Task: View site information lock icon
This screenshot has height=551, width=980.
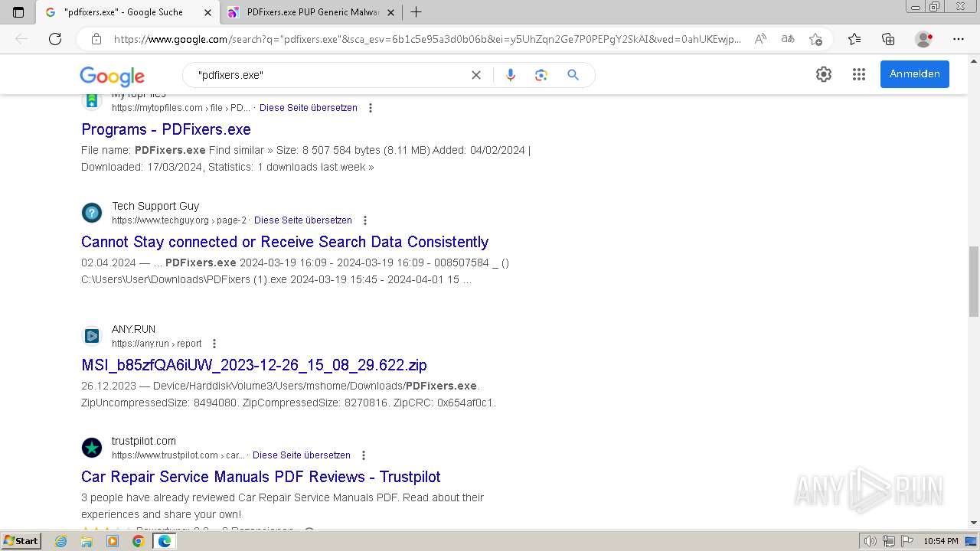Action: [96, 39]
